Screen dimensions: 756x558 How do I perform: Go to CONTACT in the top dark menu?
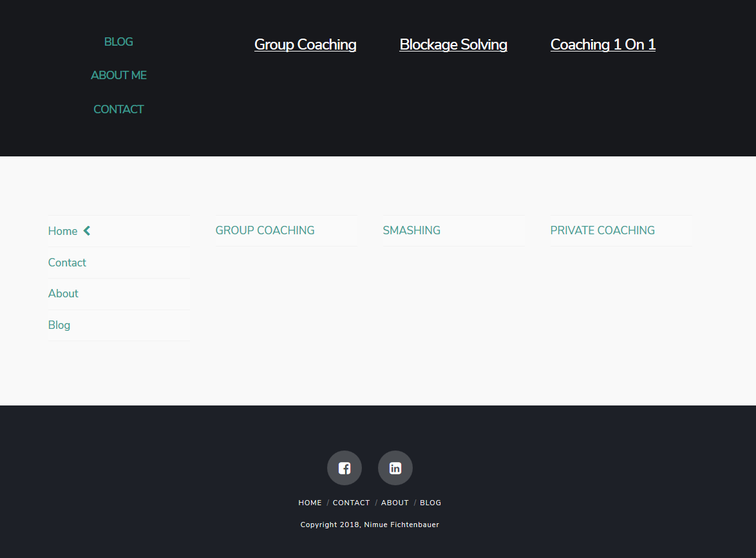pyautogui.click(x=118, y=109)
